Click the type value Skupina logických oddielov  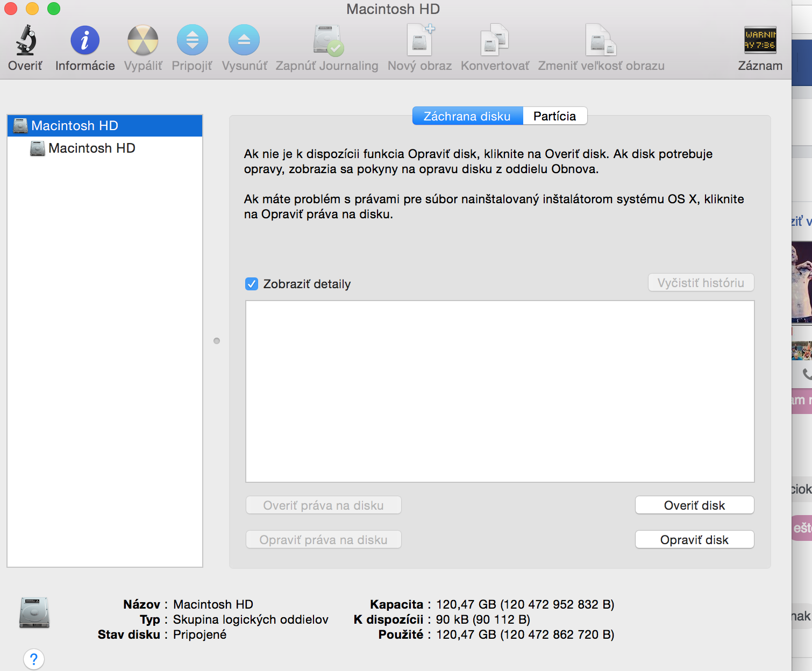coord(251,619)
